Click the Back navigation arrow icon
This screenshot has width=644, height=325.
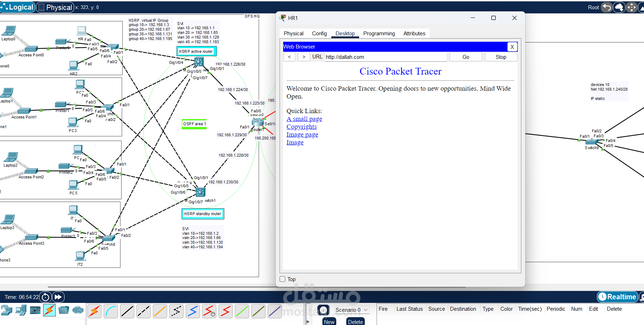tap(607, 7)
